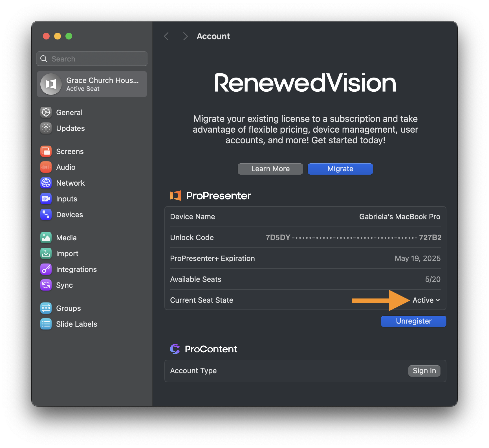
Task: Click the Devices icon in sidebar
Action: [46, 214]
